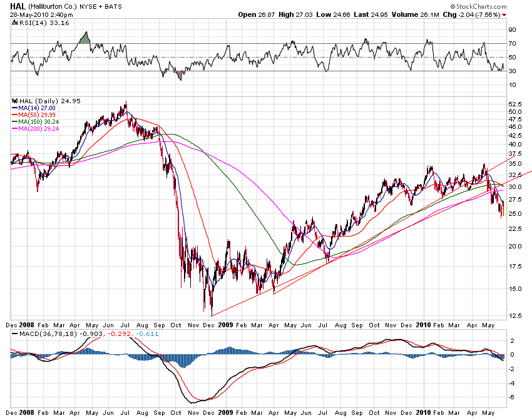Click the NYSE + BATS exchange label

coord(100,6)
